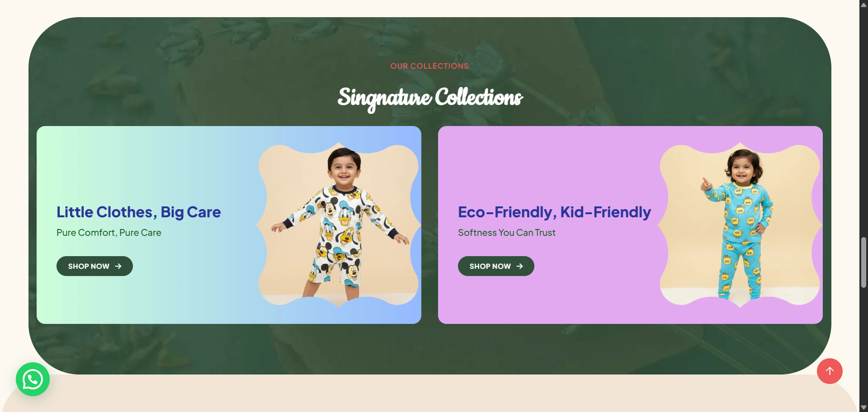The width and height of the screenshot is (868, 412).
Task: Open the WhatsApp chat icon
Action: click(x=33, y=379)
